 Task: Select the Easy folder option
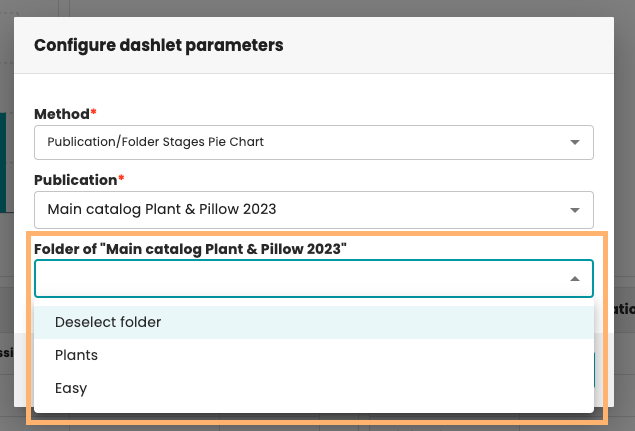[71, 388]
